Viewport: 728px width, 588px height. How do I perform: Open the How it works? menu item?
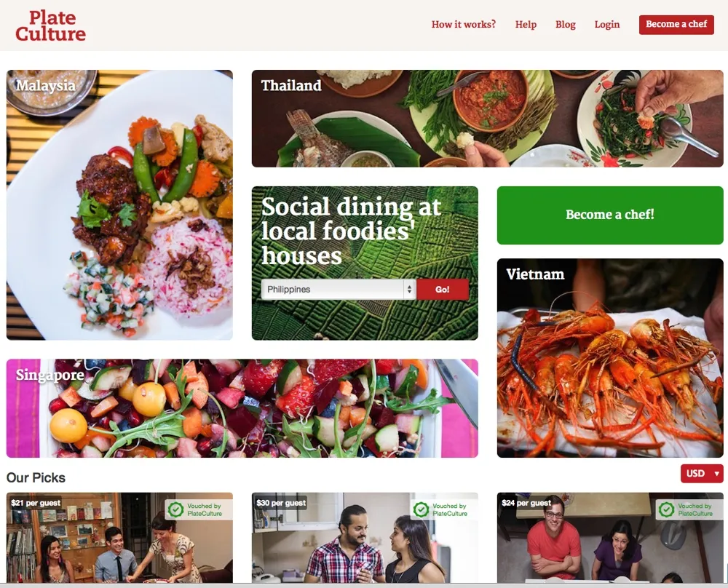tap(463, 24)
